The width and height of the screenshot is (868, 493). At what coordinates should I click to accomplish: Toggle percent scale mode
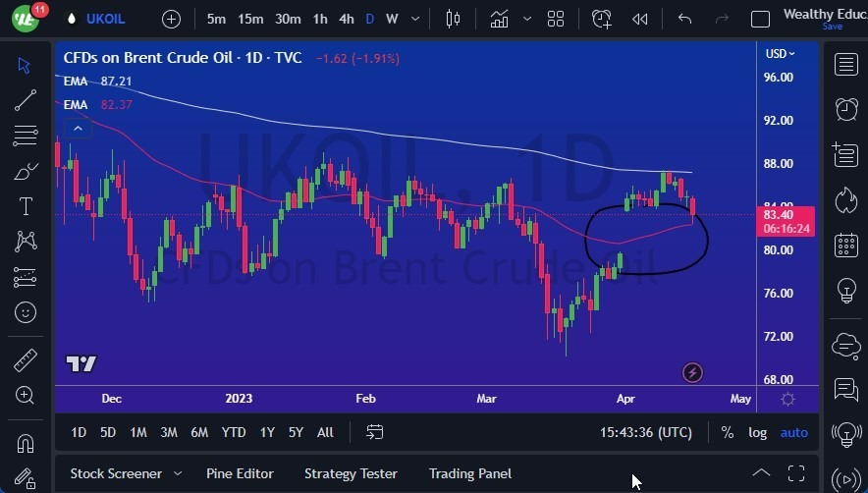(728, 433)
